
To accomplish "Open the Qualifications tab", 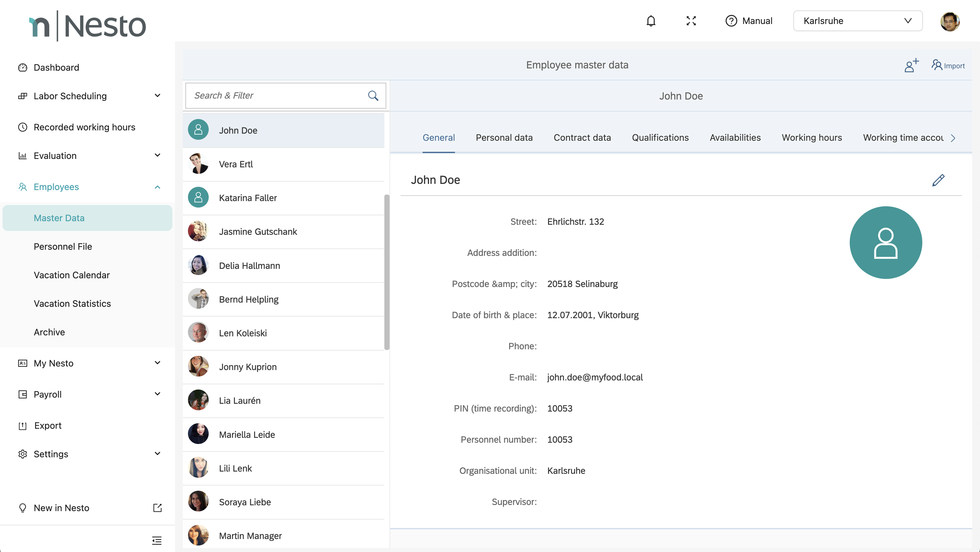I will 660,138.
